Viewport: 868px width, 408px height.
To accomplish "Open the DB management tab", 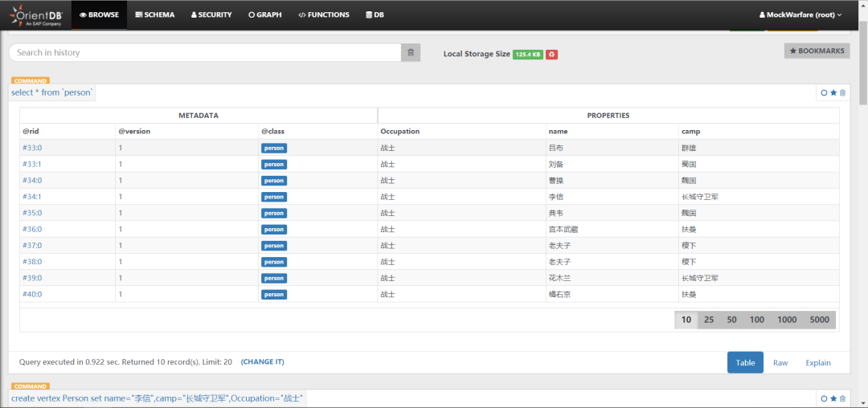I will (375, 15).
